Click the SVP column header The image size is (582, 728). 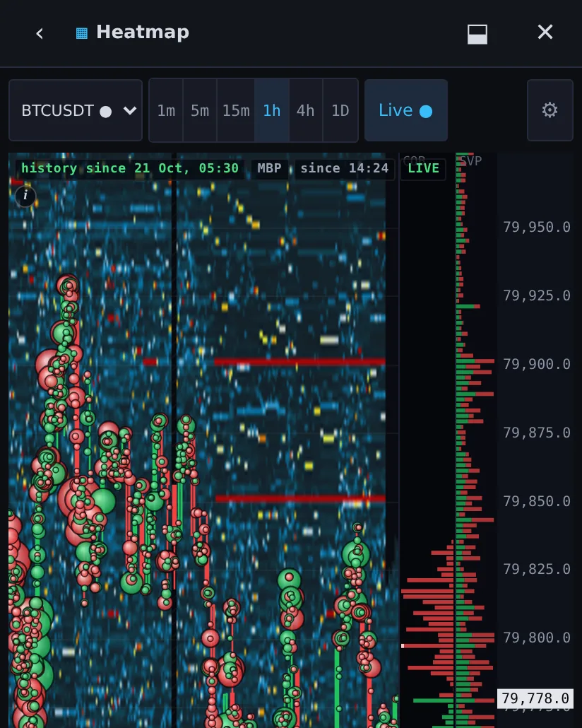(470, 161)
